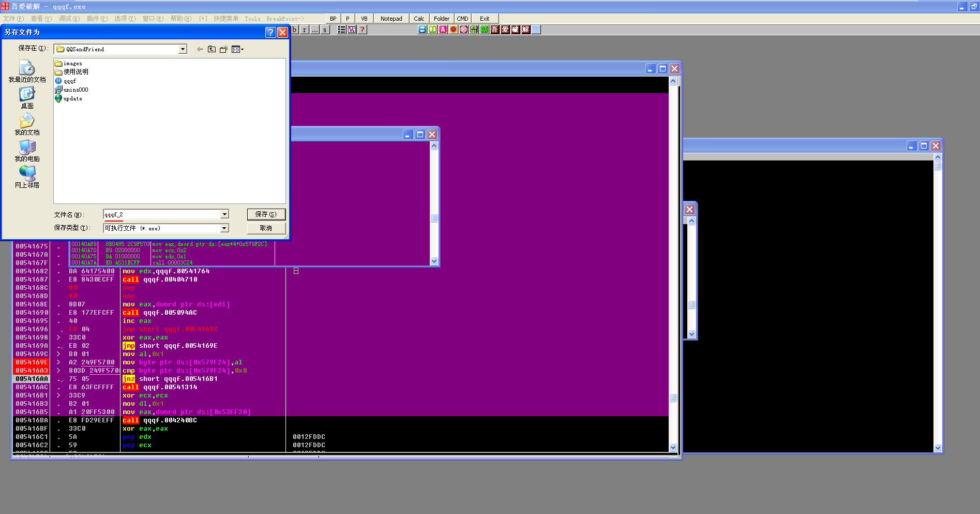Select the 'images' folder in file list
This screenshot has width=980, height=514.
(69, 63)
